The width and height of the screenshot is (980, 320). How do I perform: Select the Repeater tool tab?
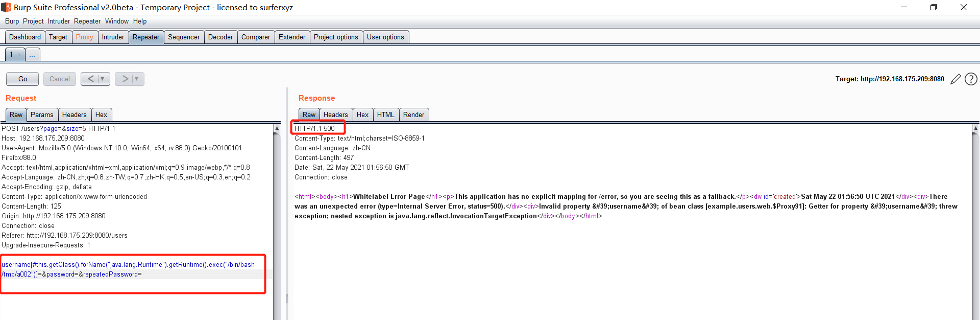pyautogui.click(x=146, y=37)
